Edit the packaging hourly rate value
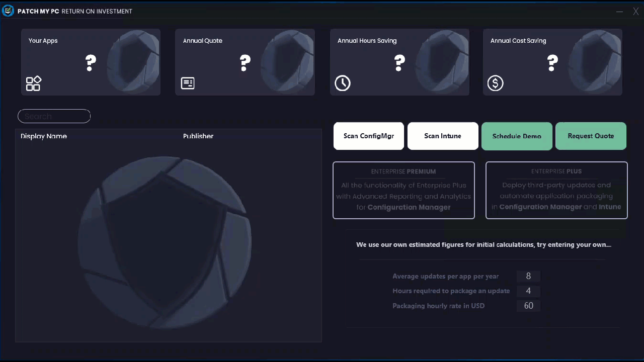This screenshot has width=644, height=362. [x=528, y=306]
